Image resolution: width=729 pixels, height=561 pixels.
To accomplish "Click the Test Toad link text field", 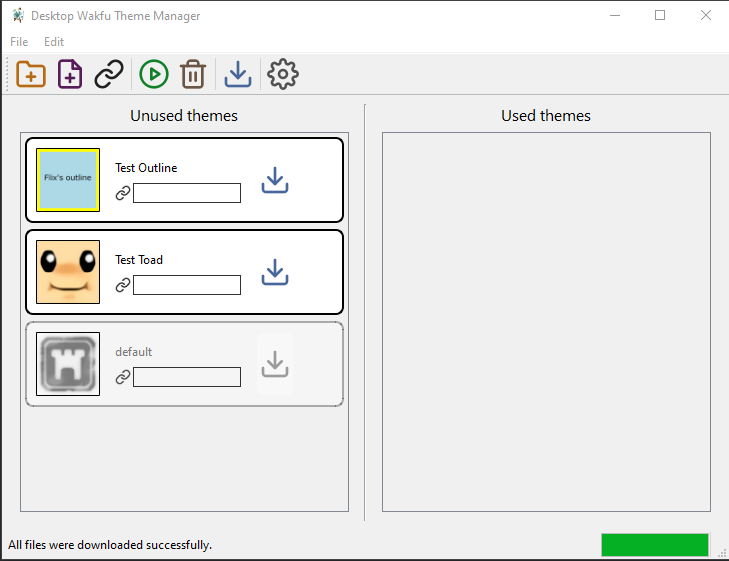I will pos(187,285).
